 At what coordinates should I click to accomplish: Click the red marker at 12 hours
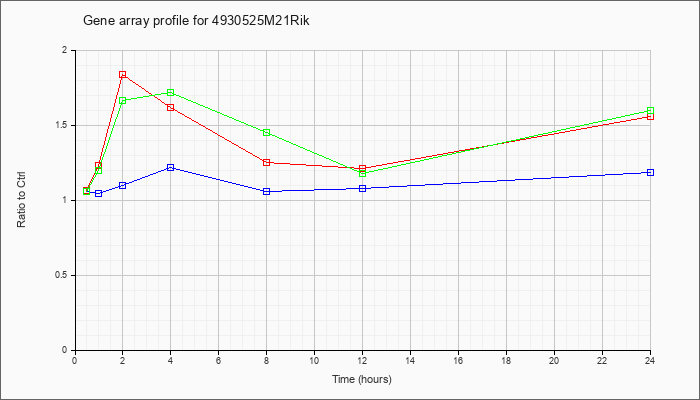click(x=362, y=169)
